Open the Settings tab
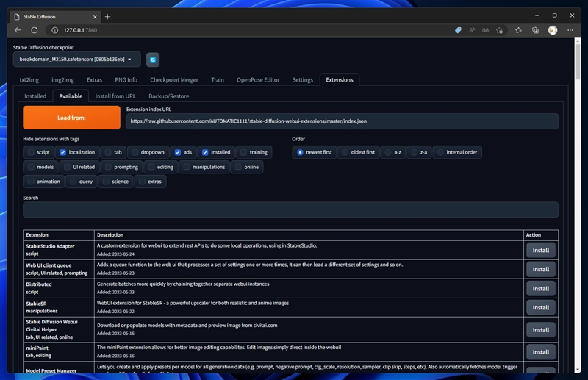 coord(303,80)
